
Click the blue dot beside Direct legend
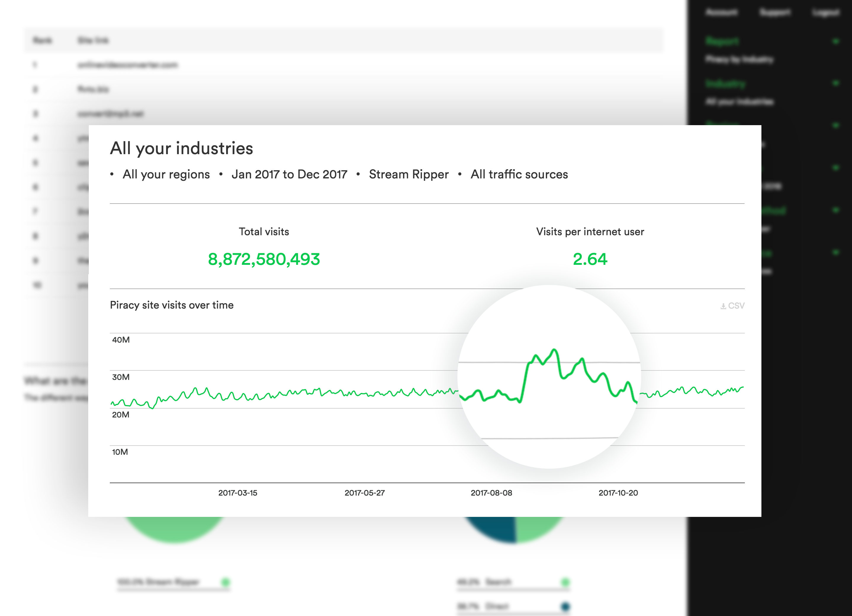(x=565, y=606)
